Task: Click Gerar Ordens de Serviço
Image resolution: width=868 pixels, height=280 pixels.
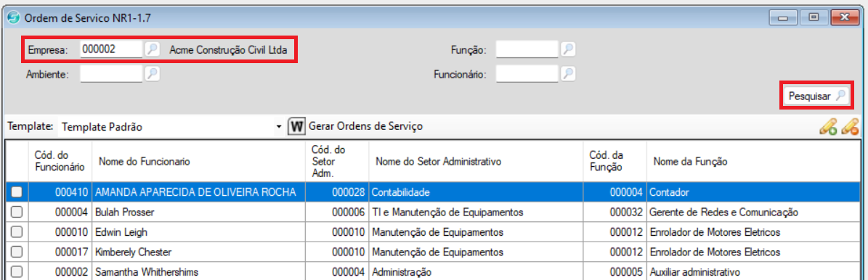Action: click(365, 127)
